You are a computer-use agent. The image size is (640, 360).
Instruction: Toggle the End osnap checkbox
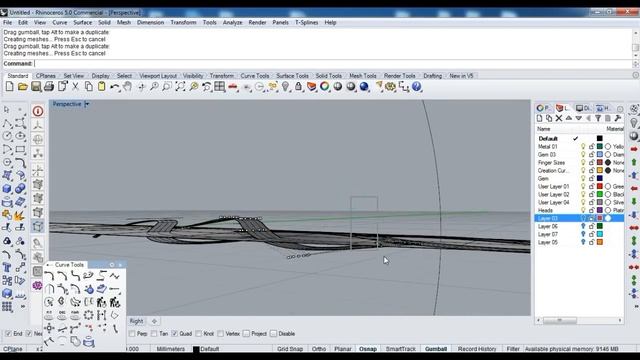[8, 333]
